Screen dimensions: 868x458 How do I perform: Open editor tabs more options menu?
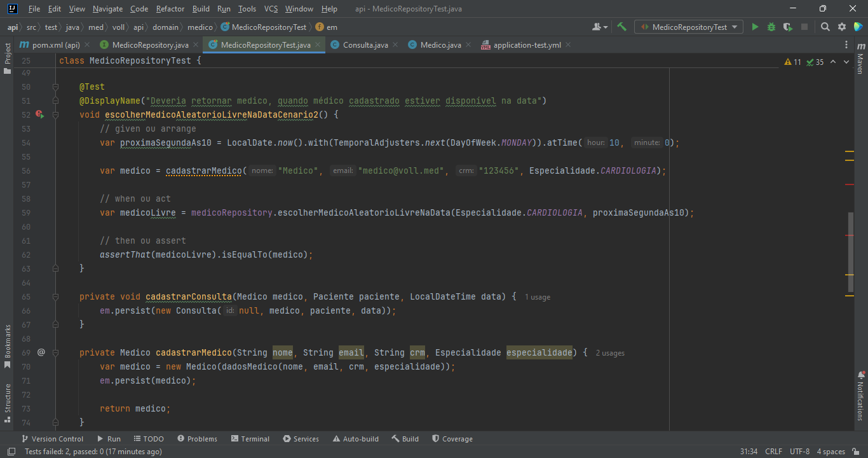[846, 45]
